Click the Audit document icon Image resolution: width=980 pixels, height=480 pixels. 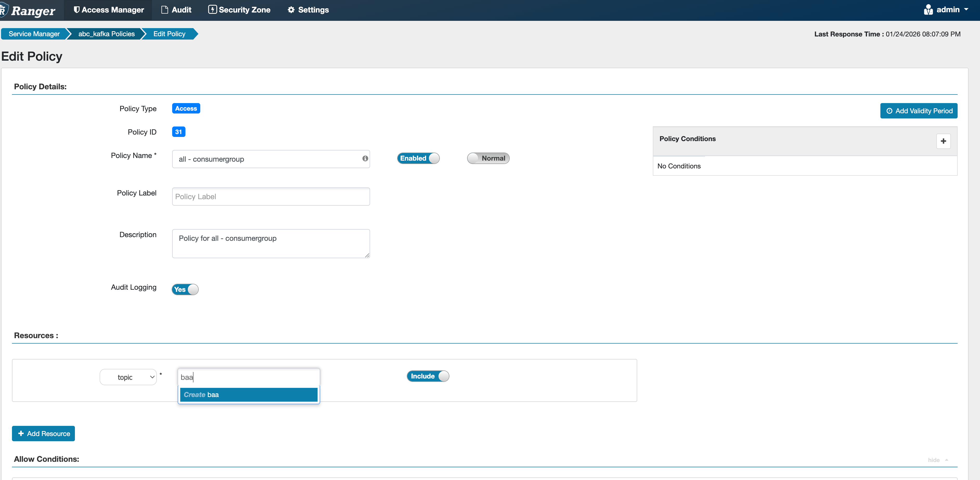coord(164,10)
